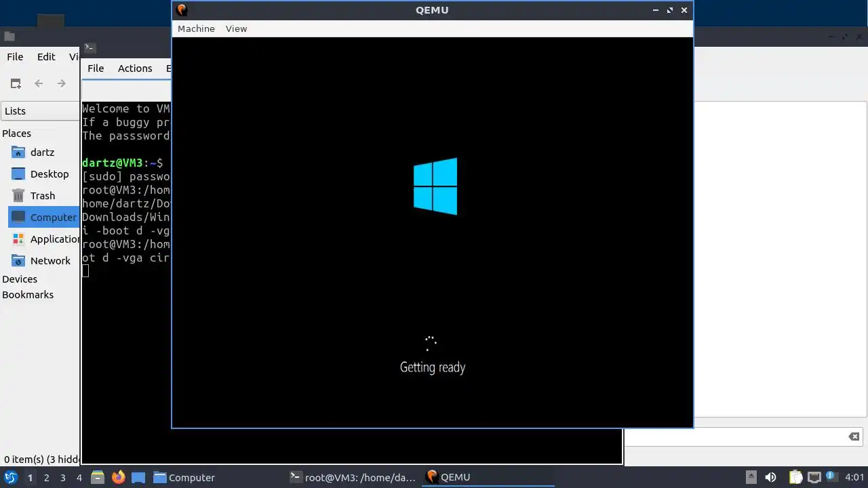Switch to QEMU taskbar entry
This screenshot has width=868, height=488.
click(x=488, y=477)
